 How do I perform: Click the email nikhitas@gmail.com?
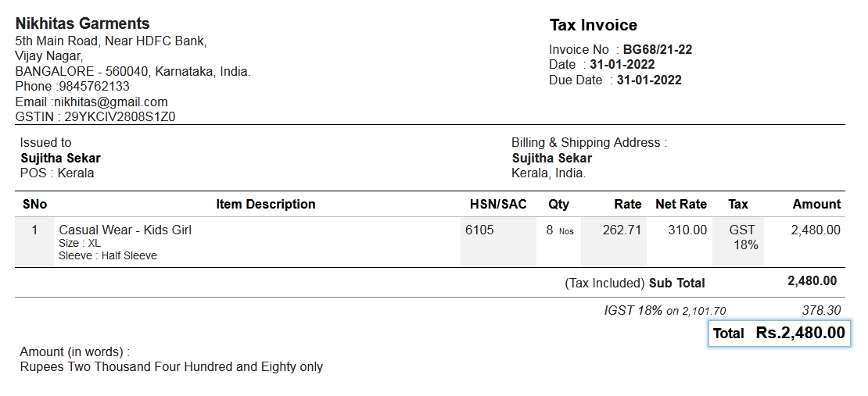(111, 102)
